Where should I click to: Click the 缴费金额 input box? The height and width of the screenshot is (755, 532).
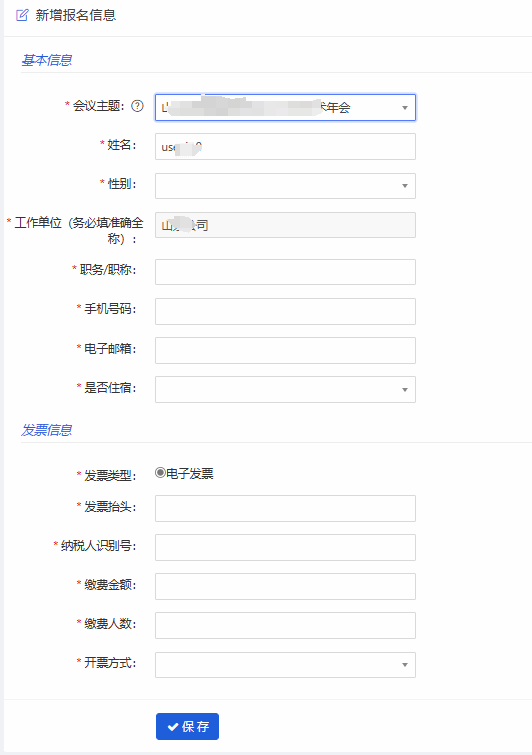tap(285, 586)
